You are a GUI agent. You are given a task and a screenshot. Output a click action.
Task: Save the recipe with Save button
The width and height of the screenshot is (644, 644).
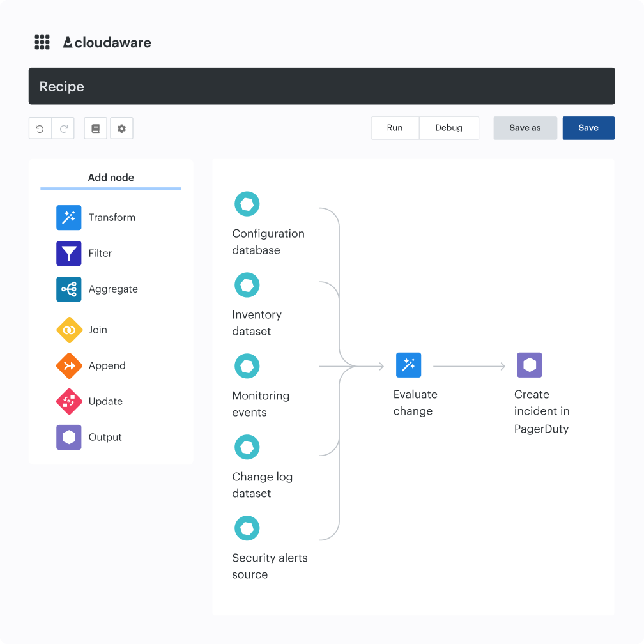(x=588, y=128)
